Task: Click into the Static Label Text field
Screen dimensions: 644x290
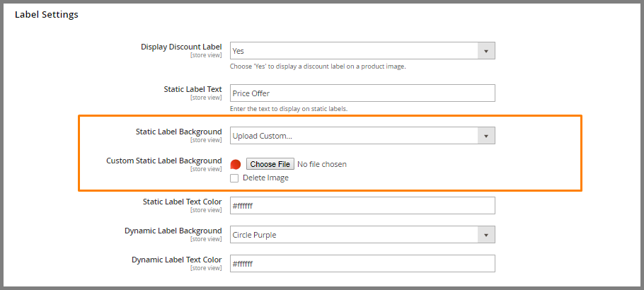Action: pos(362,93)
